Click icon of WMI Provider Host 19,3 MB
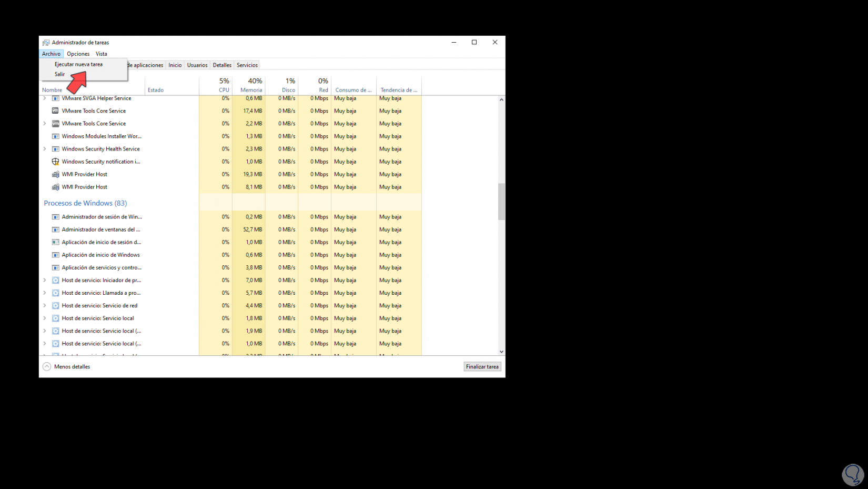 55,174
